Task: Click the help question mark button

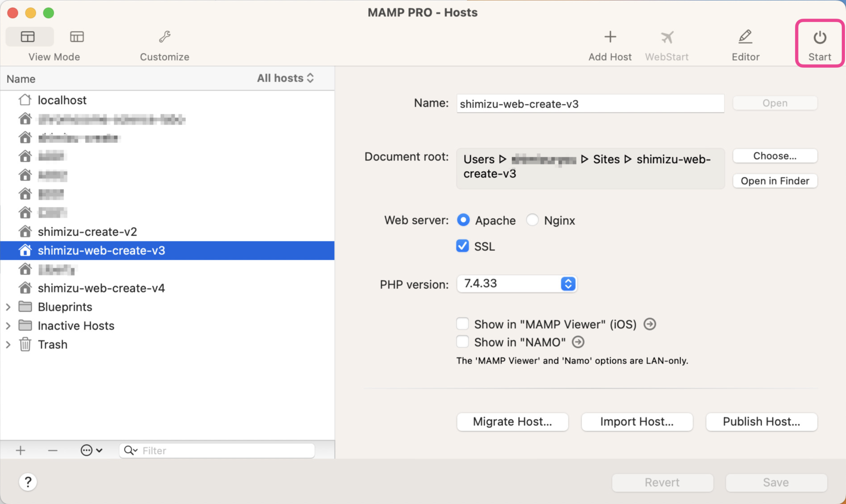Action: tap(28, 482)
